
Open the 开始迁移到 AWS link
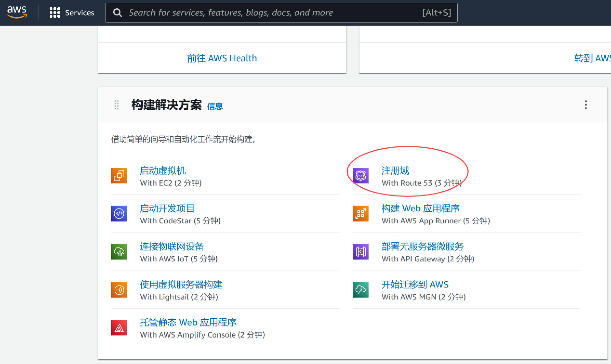coord(415,284)
